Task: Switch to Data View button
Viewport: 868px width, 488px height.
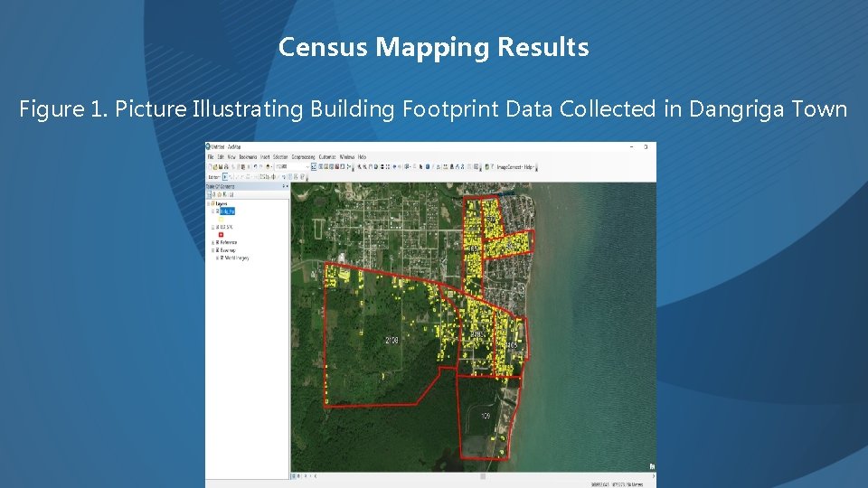Action: click(x=293, y=476)
